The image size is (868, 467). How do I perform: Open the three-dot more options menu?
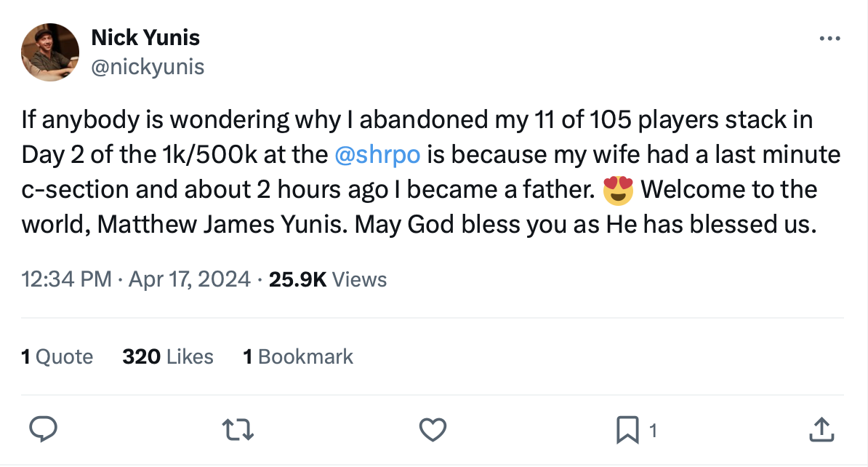(829, 39)
